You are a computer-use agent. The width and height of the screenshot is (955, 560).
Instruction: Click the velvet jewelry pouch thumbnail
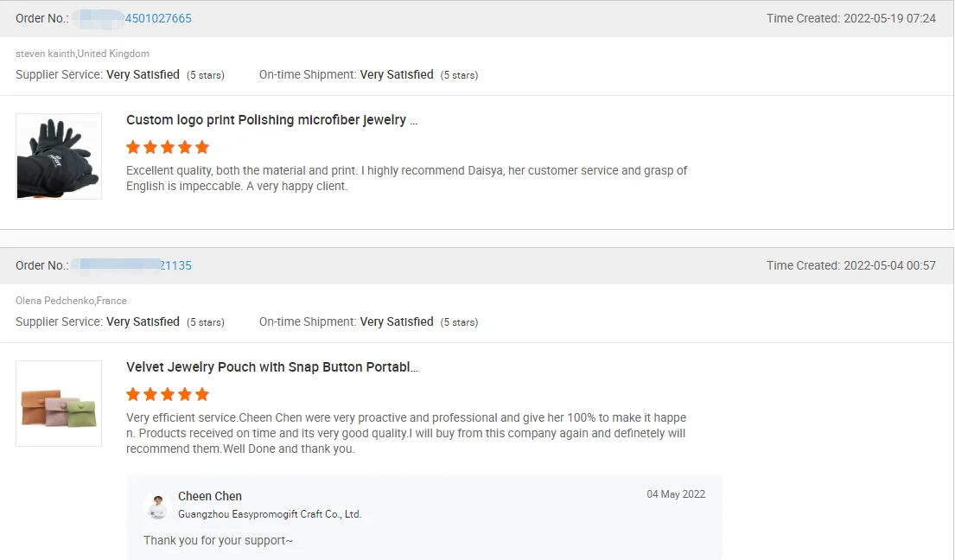tap(59, 404)
